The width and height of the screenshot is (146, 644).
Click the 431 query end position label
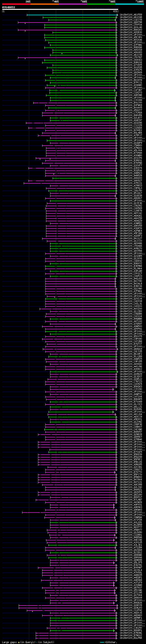pyautogui.click(x=115, y=11)
